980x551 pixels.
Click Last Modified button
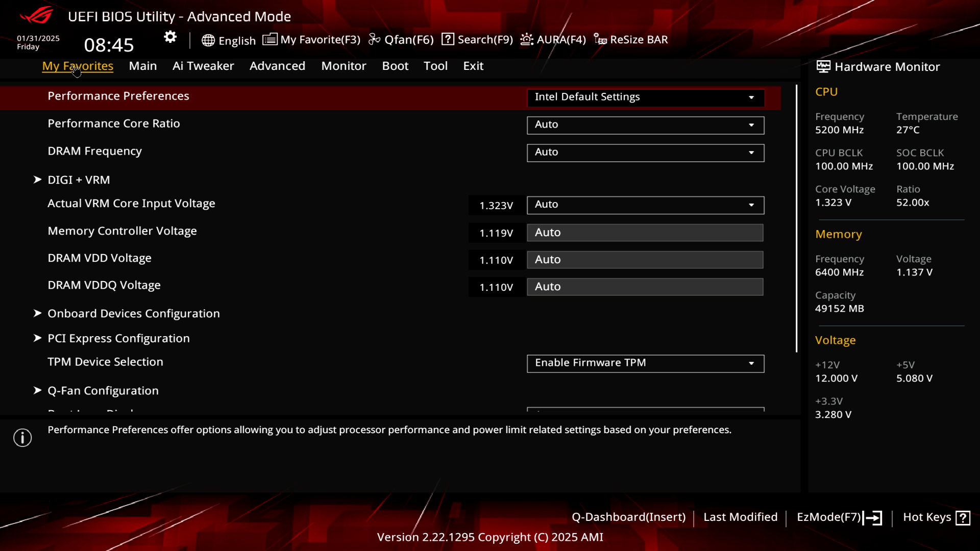740,517
